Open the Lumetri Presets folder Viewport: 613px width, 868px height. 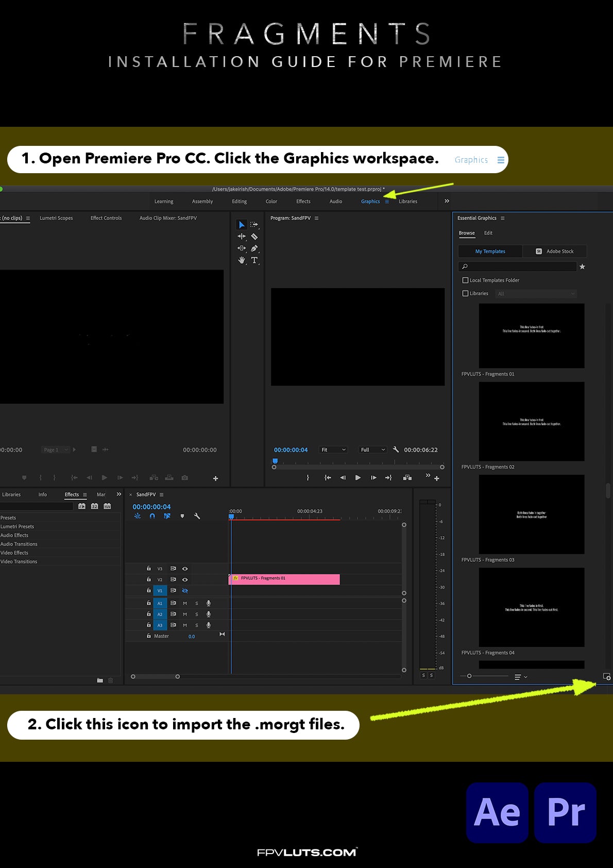click(x=17, y=527)
